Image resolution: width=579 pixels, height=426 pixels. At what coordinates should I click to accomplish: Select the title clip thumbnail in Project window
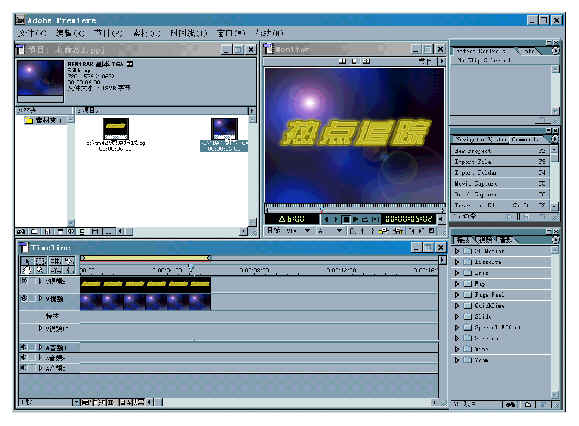pyautogui.click(x=116, y=128)
